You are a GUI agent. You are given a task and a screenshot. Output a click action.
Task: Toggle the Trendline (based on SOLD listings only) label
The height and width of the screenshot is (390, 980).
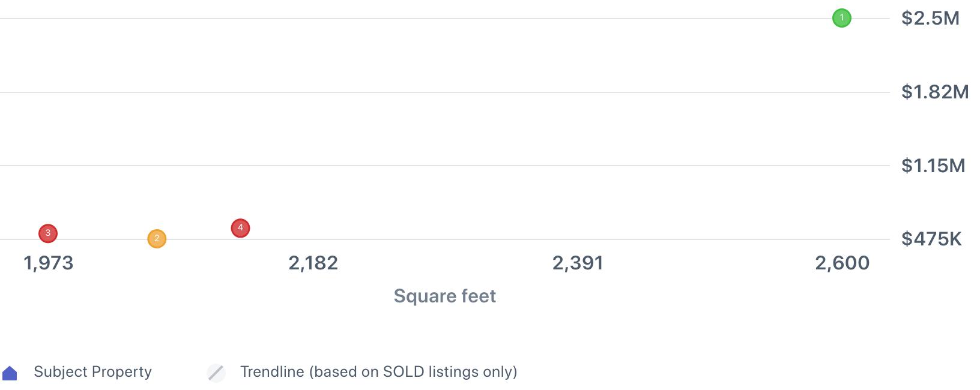coord(378,372)
